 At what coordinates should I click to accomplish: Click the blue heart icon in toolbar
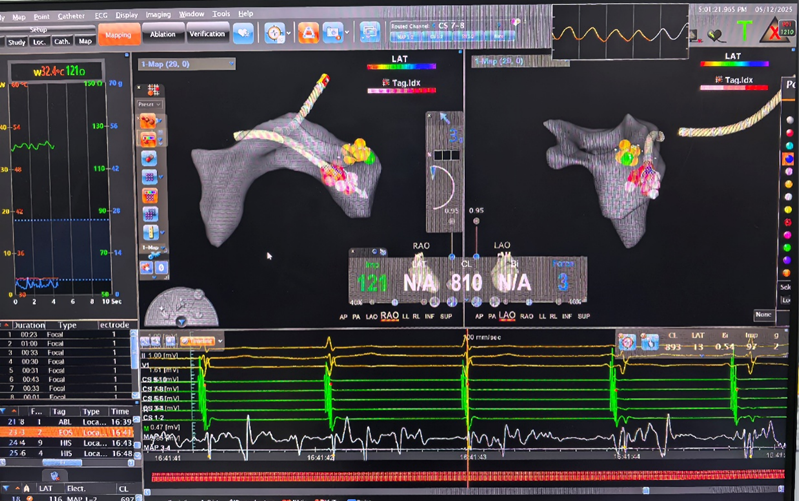pos(243,35)
